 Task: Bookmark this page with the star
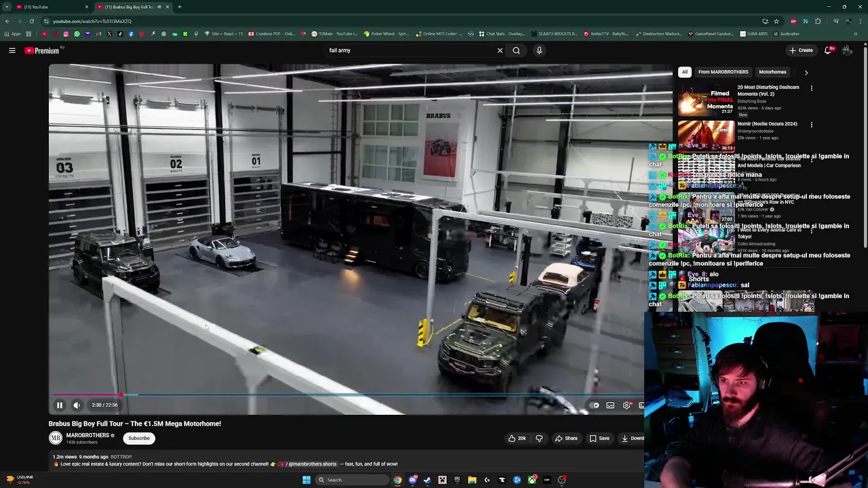tap(776, 21)
